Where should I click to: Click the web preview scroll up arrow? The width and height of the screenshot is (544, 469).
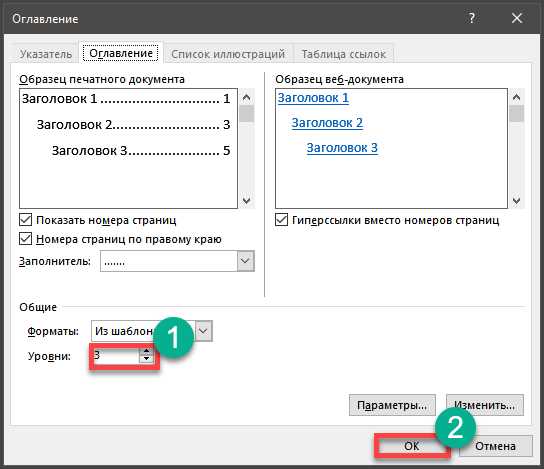(x=516, y=97)
